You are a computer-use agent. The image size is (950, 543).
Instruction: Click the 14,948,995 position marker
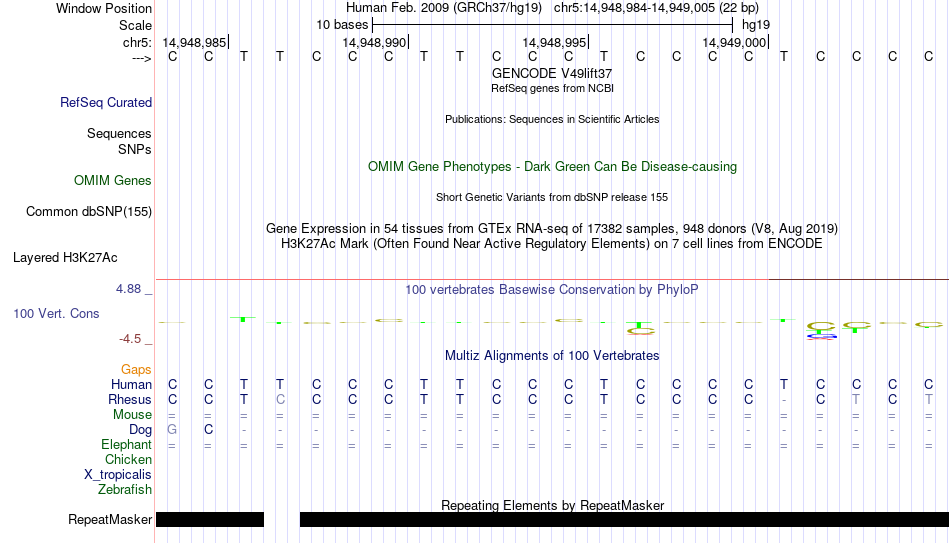[555, 42]
